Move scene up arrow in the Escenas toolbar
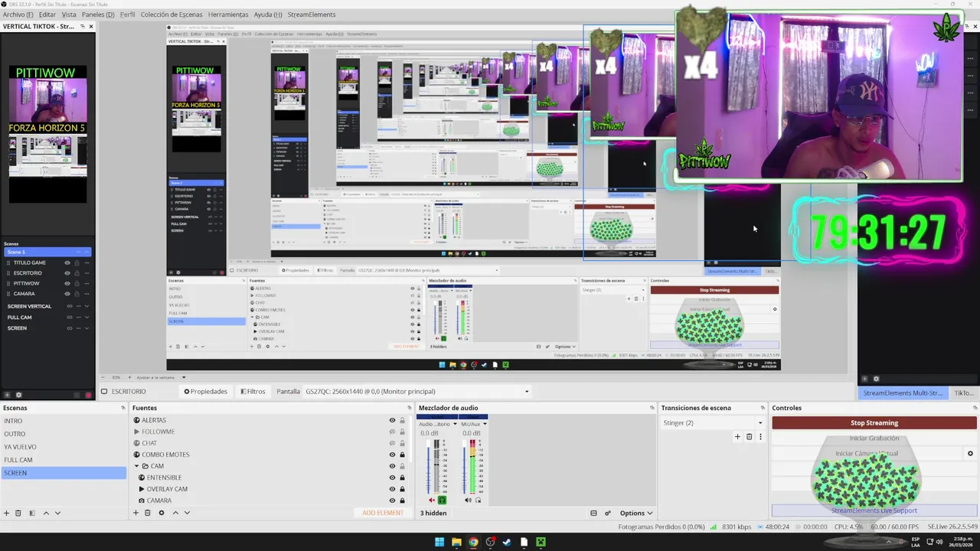The width and height of the screenshot is (980, 551). (x=46, y=513)
